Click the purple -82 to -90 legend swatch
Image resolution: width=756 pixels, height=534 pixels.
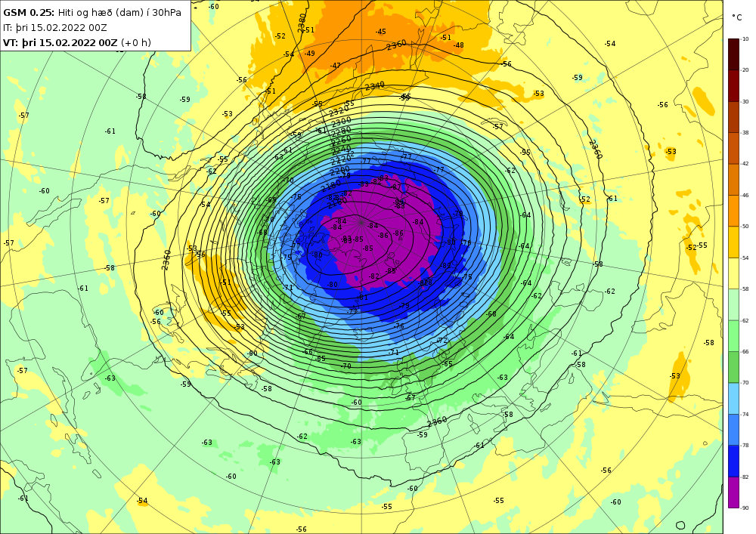point(733,492)
